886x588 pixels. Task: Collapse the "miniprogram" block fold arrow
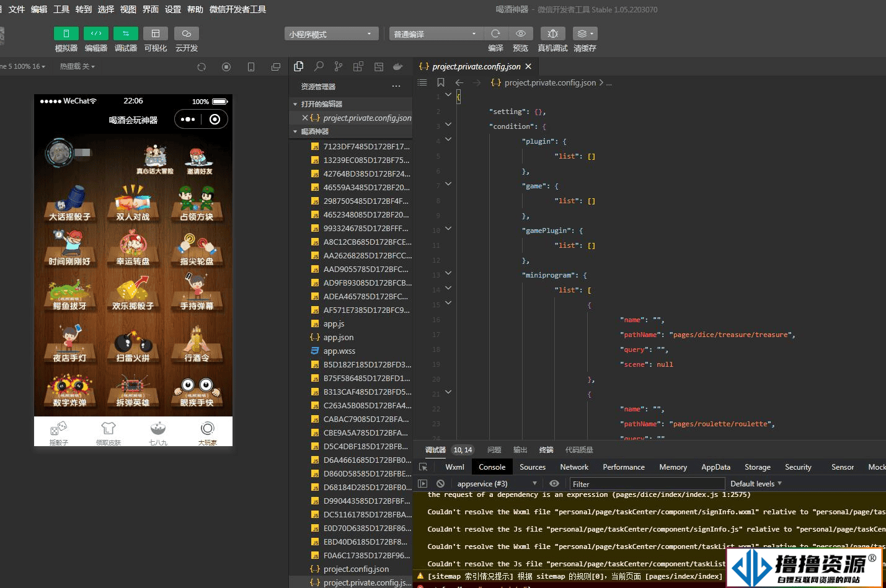(448, 273)
